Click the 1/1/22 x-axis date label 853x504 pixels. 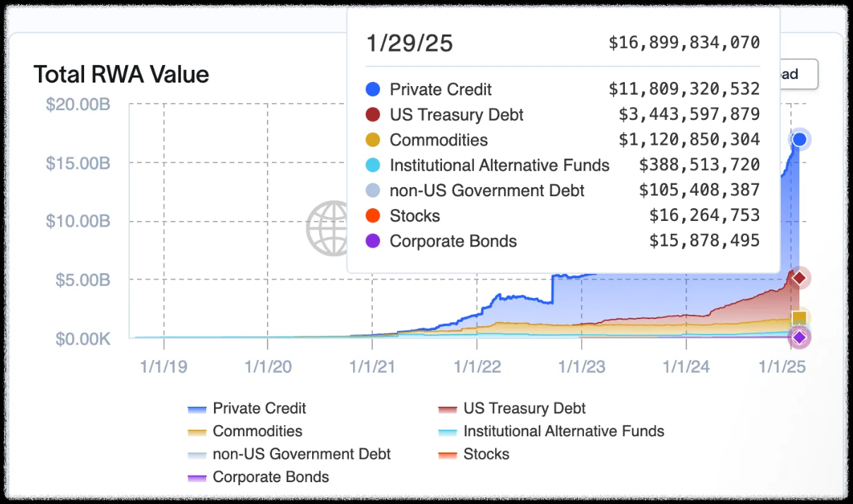click(477, 367)
